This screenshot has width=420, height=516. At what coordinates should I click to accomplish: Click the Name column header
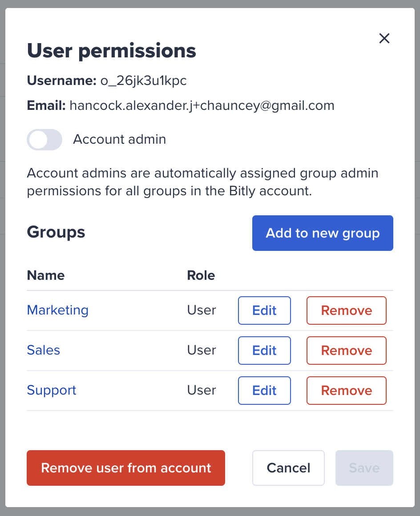click(46, 275)
